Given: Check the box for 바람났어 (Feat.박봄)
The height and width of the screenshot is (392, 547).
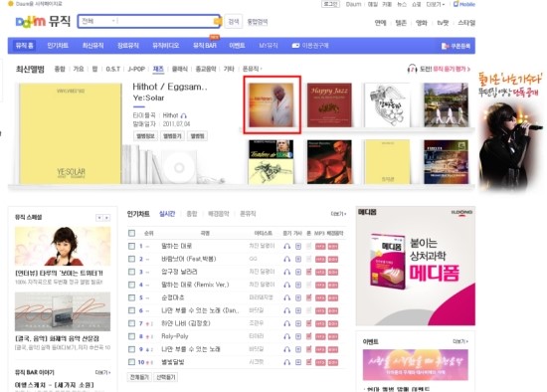Looking at the screenshot, I should point(131,259).
